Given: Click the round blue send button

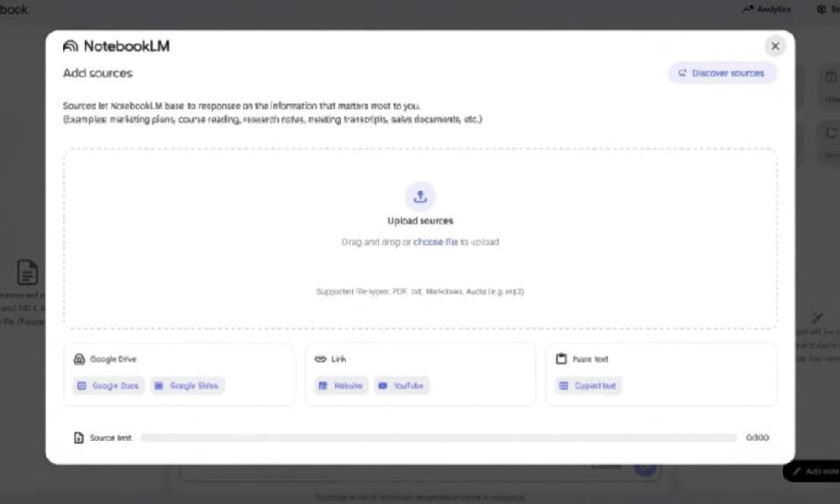Looking at the screenshot, I should [644, 467].
